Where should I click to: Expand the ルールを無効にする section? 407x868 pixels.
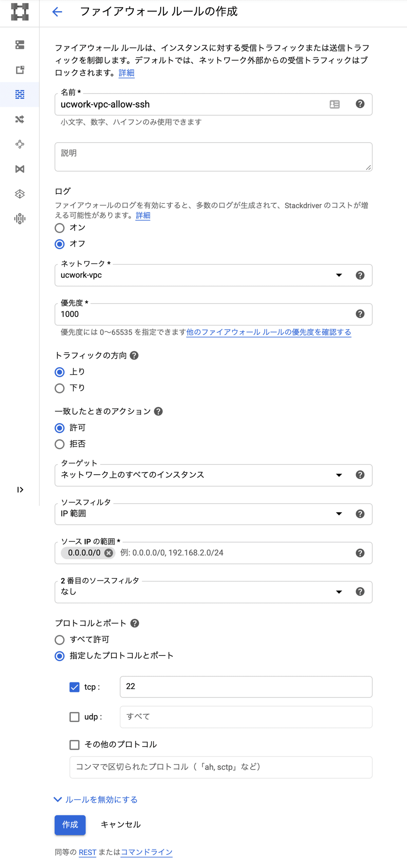[96, 800]
